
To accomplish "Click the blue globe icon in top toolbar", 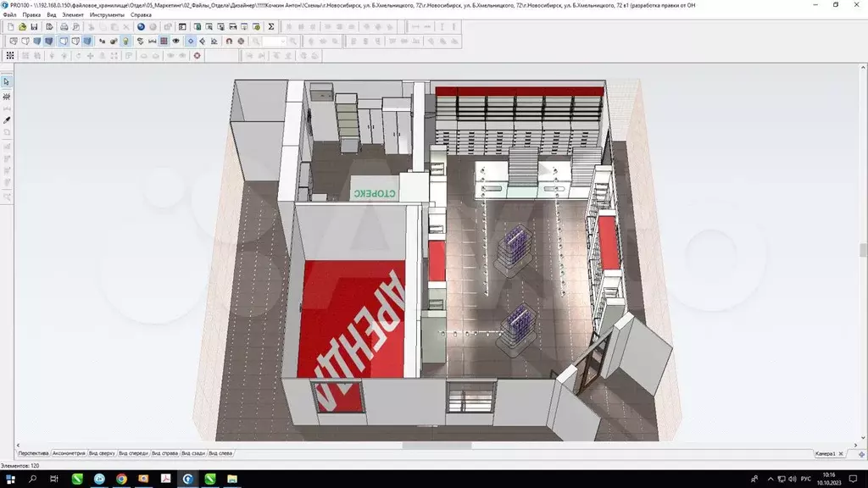I will (142, 26).
